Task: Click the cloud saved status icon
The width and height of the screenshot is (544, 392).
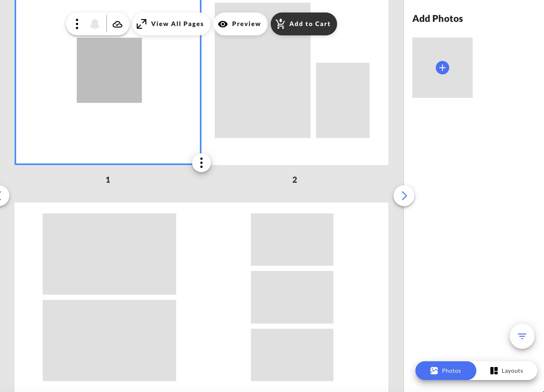Action: [x=117, y=24]
